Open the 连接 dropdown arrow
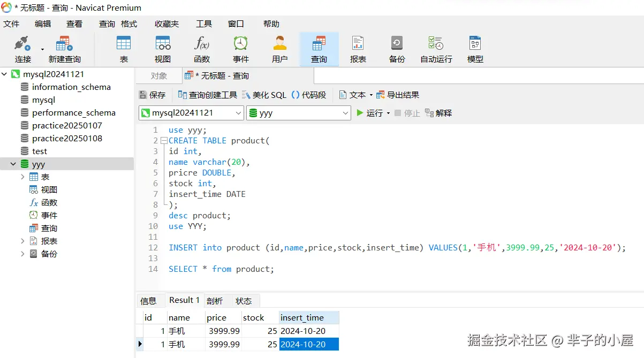Screen dimensions: 644x358 42,49
